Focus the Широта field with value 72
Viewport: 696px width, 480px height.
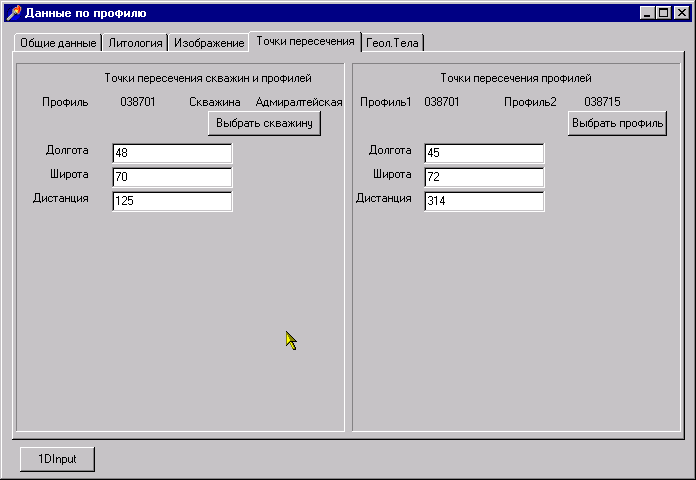(484, 177)
